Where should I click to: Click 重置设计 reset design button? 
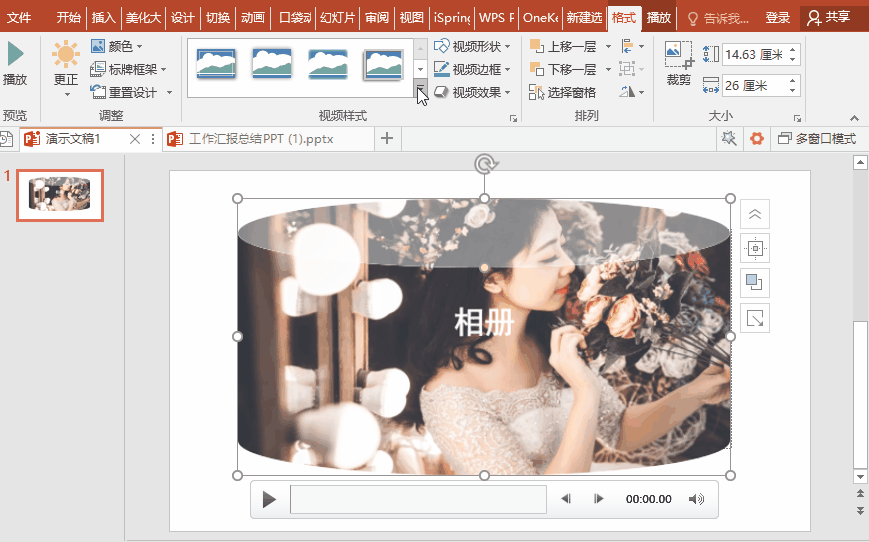click(x=124, y=93)
